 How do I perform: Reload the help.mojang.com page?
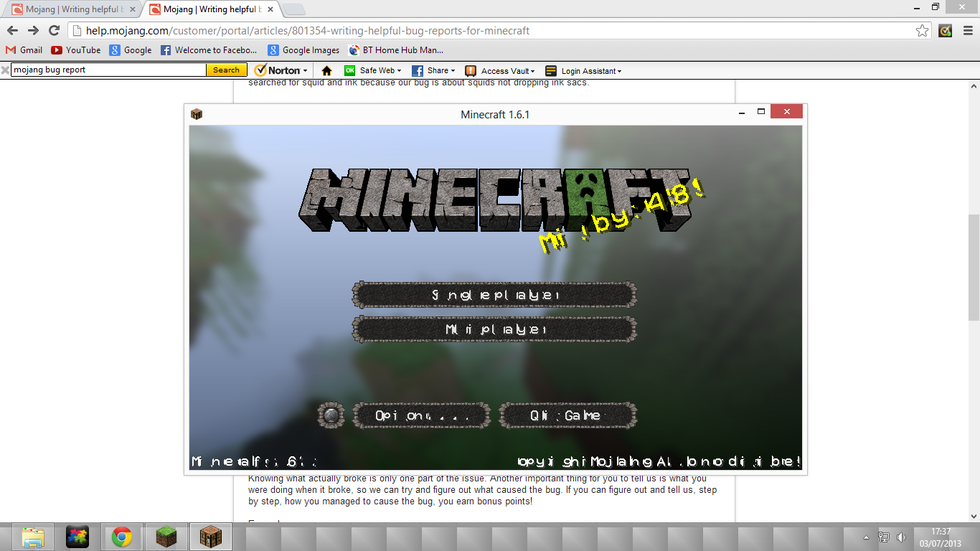coord(54,30)
